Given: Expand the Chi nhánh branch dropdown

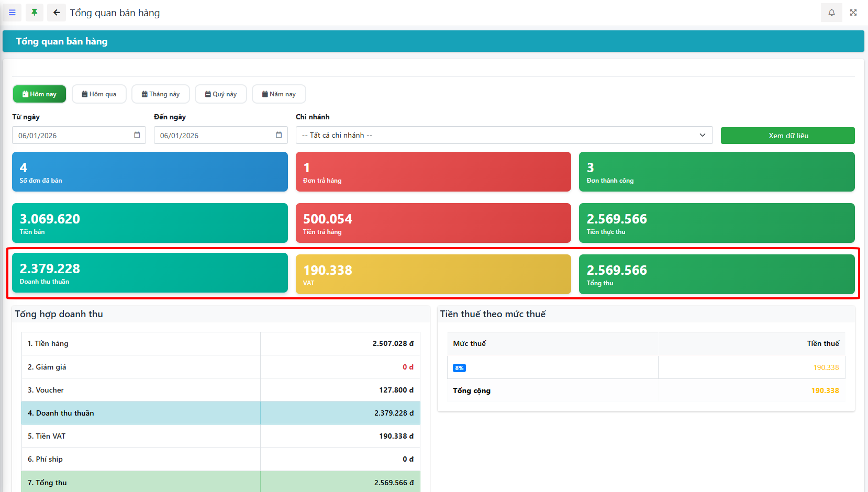Looking at the screenshot, I should click(504, 135).
